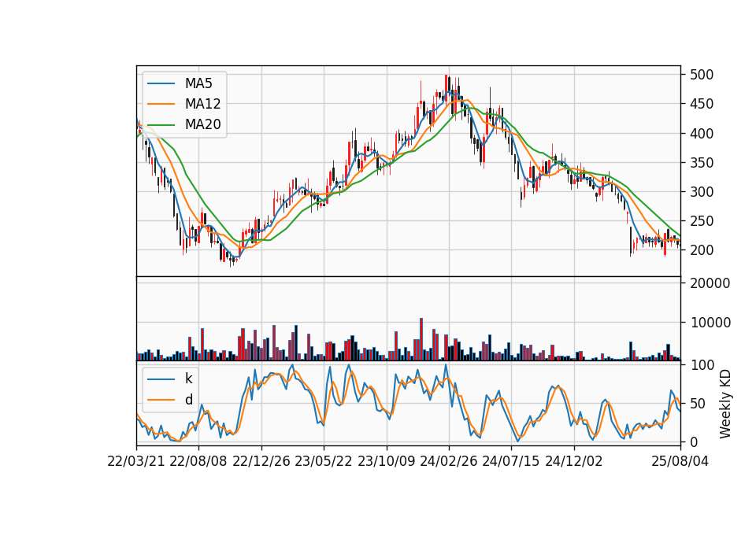Click the 22/08/08 date label
Screen dimensions: 756x543
point(198,462)
